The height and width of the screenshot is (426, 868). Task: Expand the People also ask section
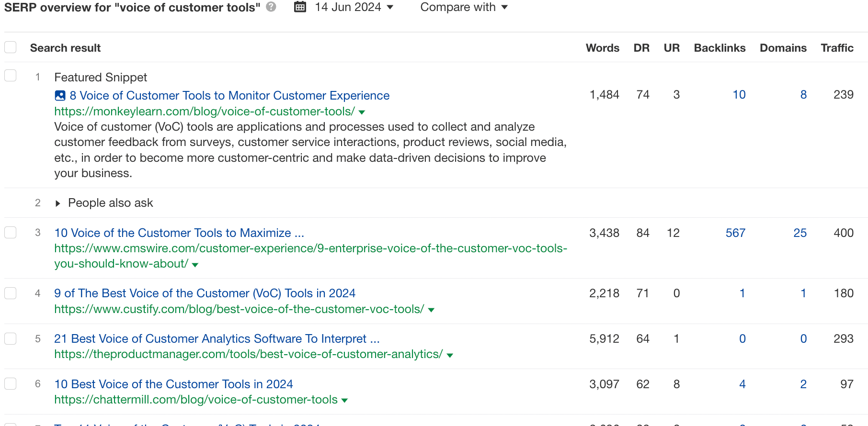(58, 203)
